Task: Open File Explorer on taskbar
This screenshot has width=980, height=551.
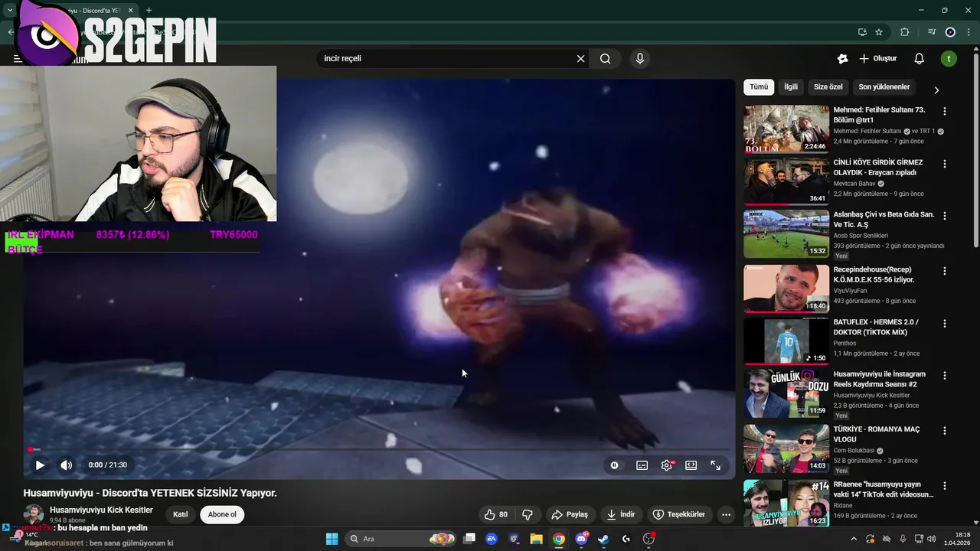Action: [536, 539]
